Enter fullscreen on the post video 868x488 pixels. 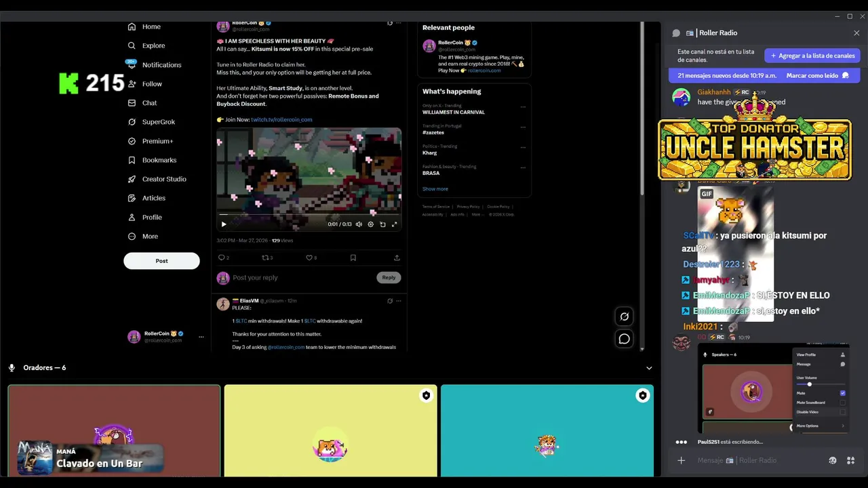tap(394, 224)
